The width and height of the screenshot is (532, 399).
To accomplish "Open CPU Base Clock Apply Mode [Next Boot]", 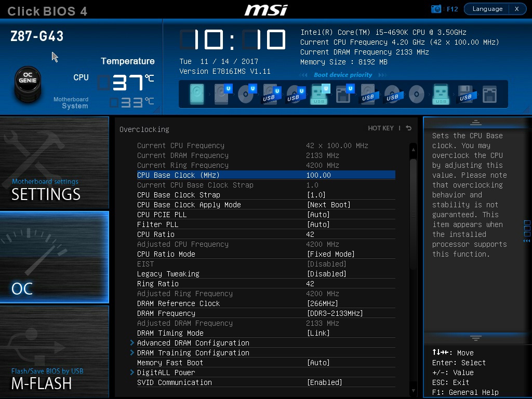I will (x=266, y=205).
